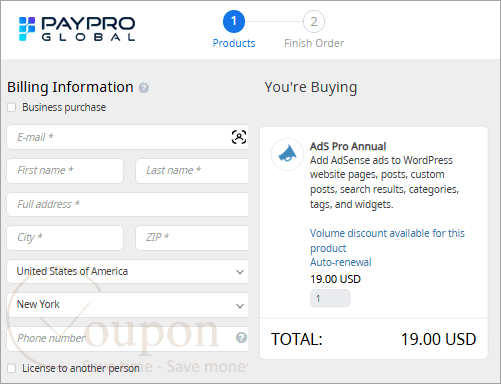Open Volume discount available for this product link
The image size is (501, 384).
click(387, 241)
